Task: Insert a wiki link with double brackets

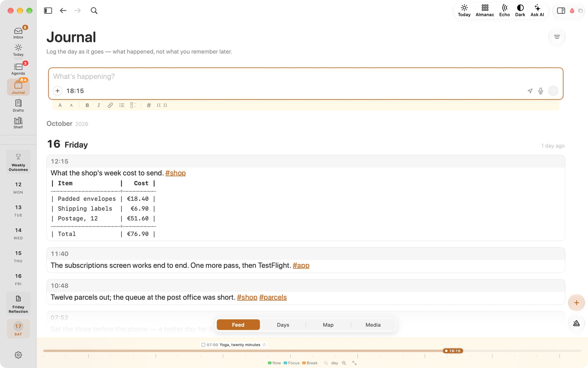Action: (162, 105)
